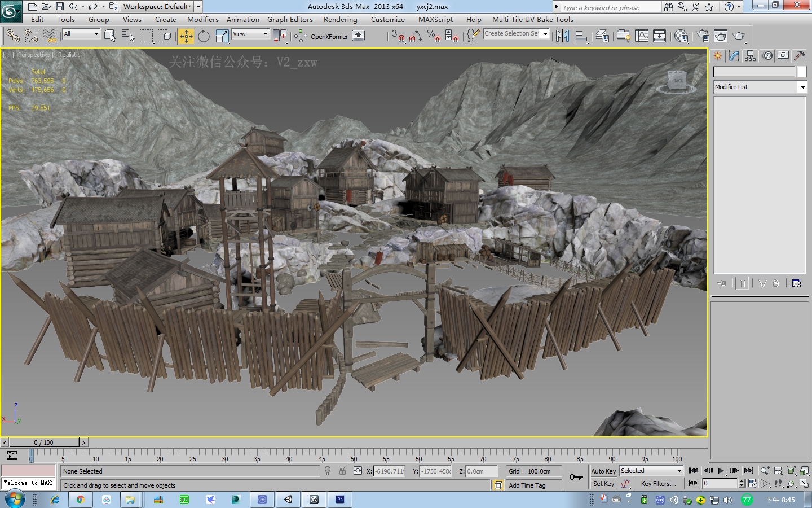Open the Edit menu
The width and height of the screenshot is (812, 508).
pos(37,19)
